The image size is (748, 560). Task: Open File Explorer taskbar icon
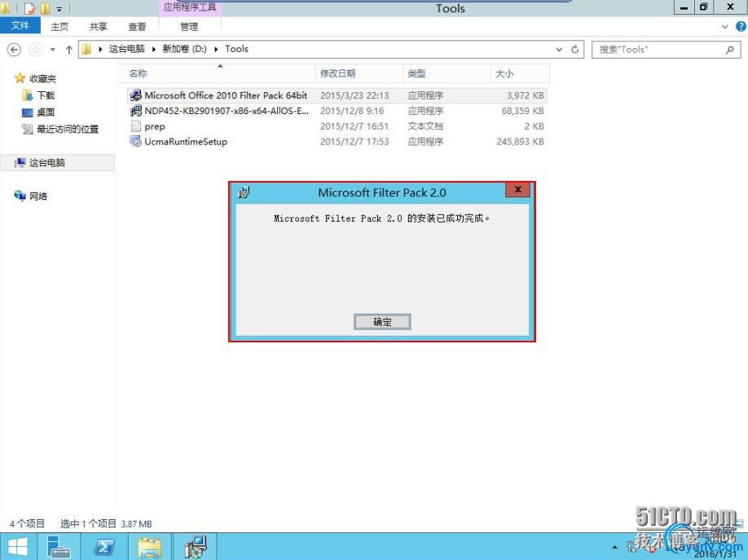click(x=150, y=547)
